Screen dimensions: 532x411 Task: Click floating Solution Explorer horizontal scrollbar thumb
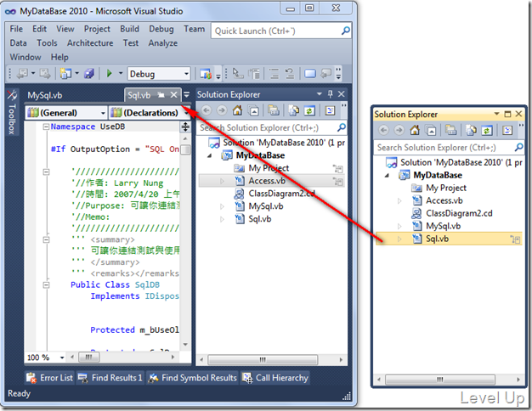(440, 380)
